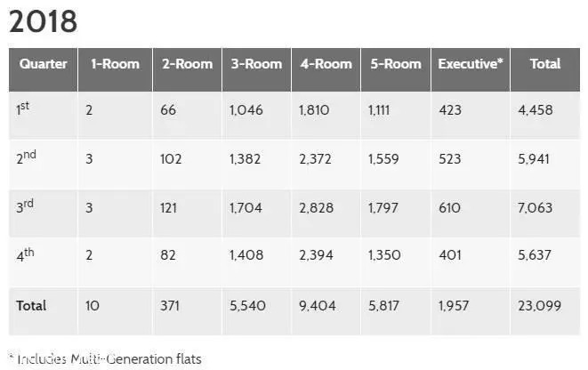The width and height of the screenshot is (588, 370).
Task: Click the 4th quarter row label
Action: (x=25, y=255)
